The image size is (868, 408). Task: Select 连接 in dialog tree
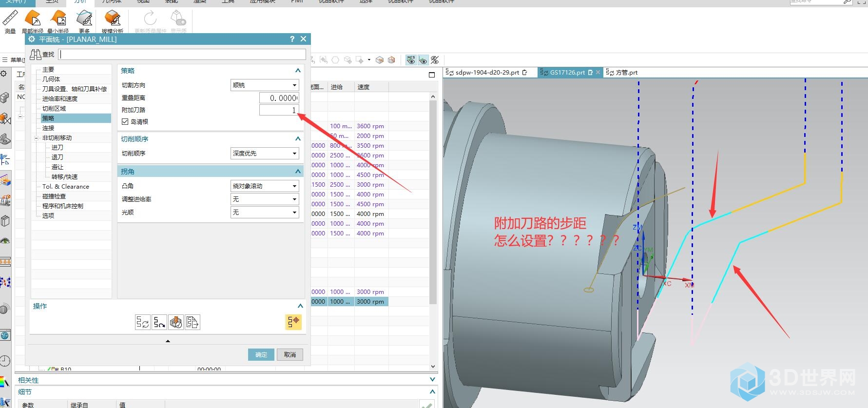(48, 128)
